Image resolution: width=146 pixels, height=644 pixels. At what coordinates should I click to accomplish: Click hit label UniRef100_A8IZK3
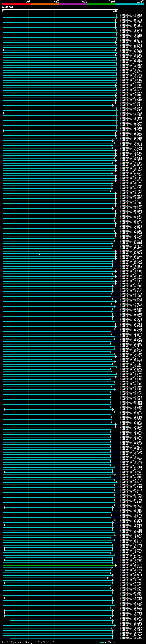[x=131, y=15]
